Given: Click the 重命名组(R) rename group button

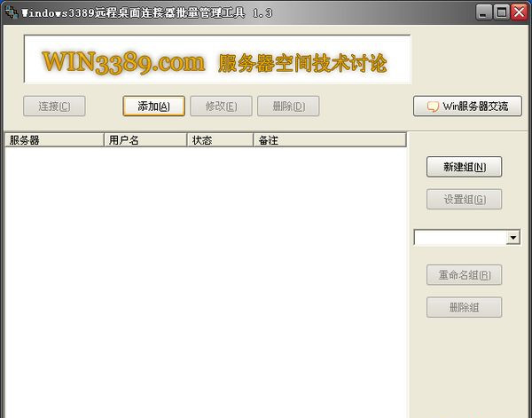Looking at the screenshot, I should 464,275.
